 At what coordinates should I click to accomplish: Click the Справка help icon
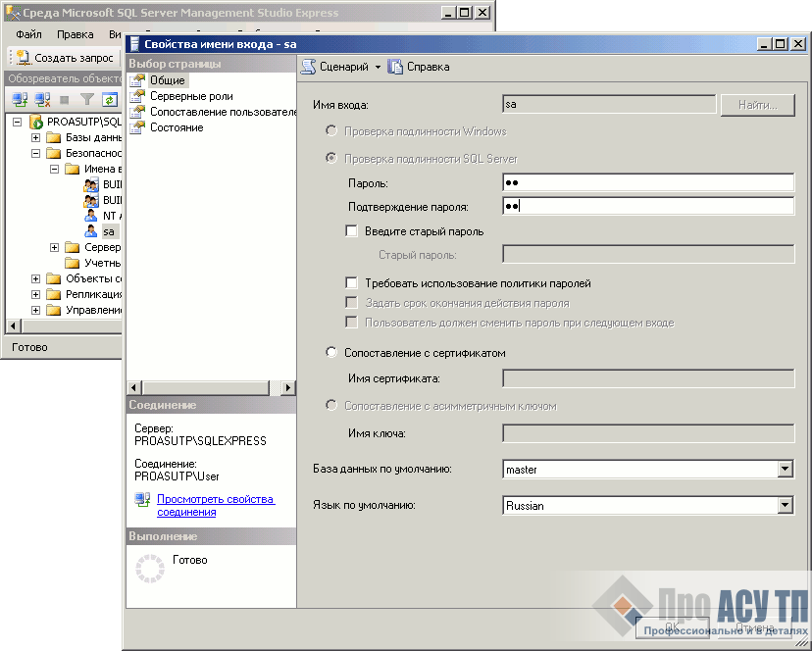395,67
